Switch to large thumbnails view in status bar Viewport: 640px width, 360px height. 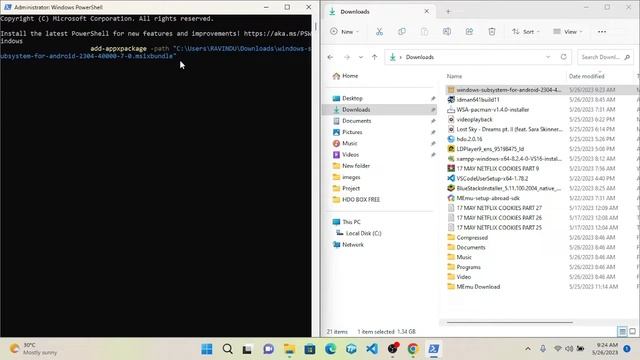click(x=632, y=331)
